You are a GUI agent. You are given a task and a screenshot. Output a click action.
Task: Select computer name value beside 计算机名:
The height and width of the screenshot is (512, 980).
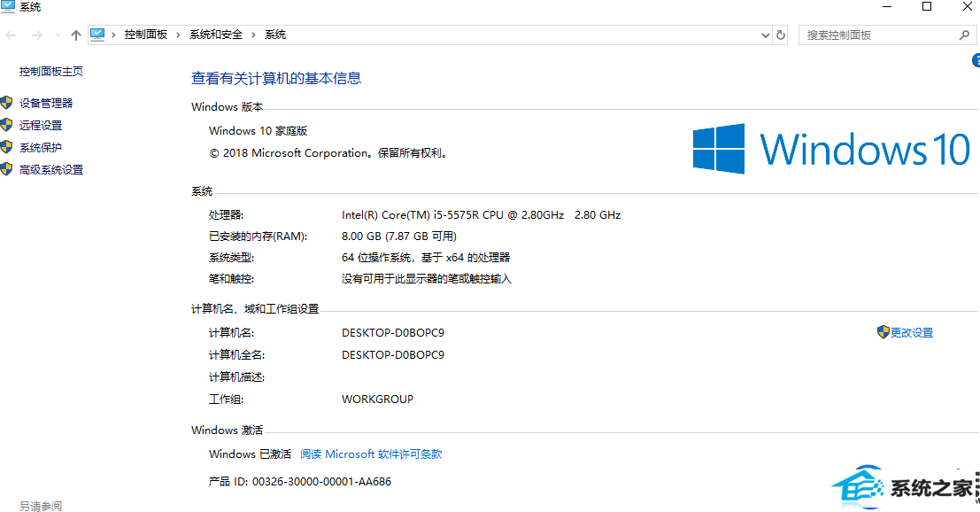(x=393, y=332)
